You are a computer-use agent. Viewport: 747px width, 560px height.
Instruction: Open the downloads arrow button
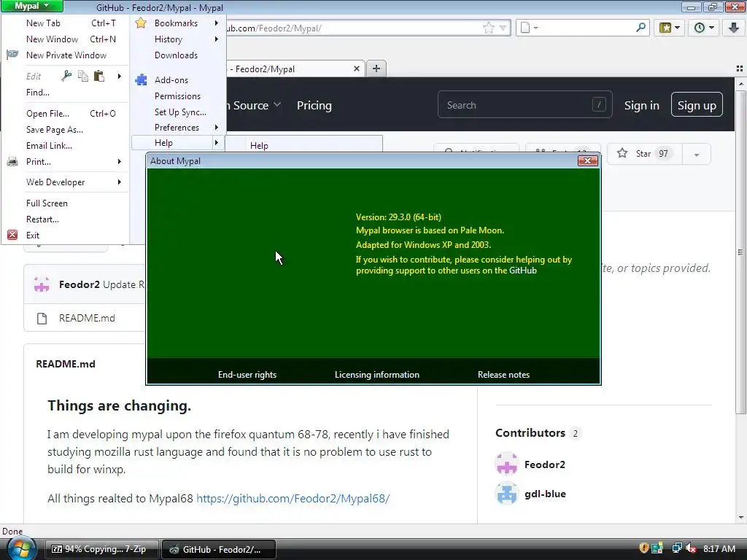tap(734, 28)
